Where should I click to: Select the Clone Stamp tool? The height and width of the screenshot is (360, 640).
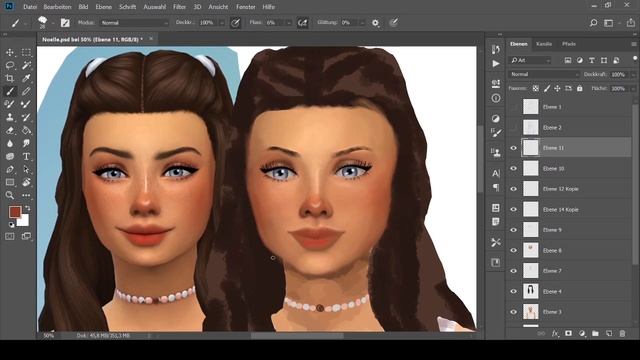(10, 118)
